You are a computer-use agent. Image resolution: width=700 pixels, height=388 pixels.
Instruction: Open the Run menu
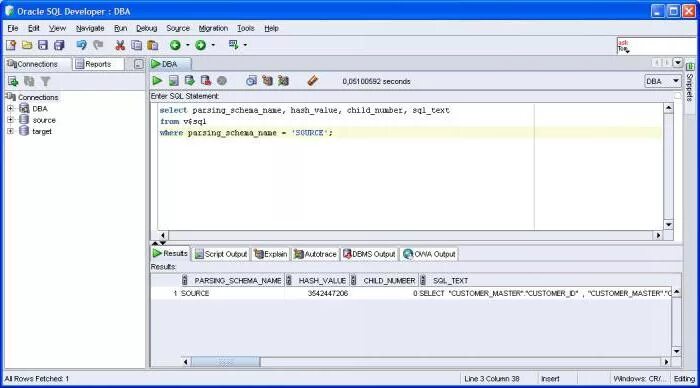pos(120,28)
